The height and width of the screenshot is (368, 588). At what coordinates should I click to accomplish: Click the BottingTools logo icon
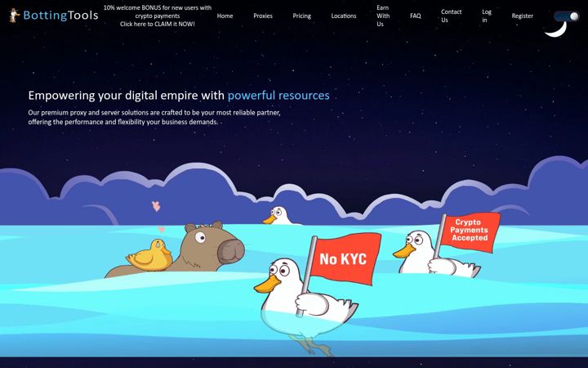[14, 16]
